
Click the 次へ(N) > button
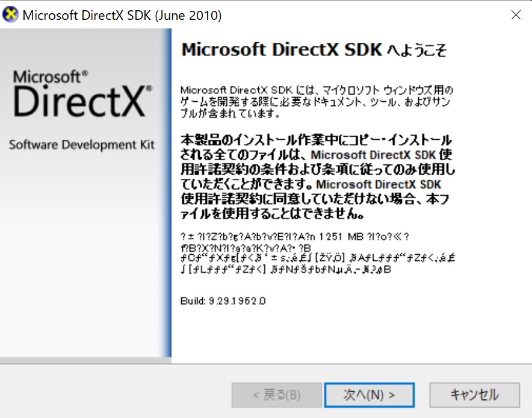(x=369, y=395)
